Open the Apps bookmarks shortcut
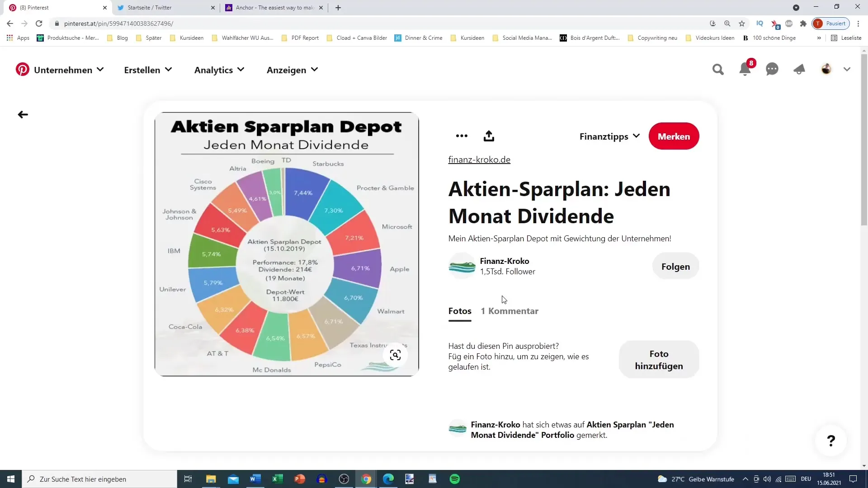The width and height of the screenshot is (868, 488). pyautogui.click(x=18, y=38)
